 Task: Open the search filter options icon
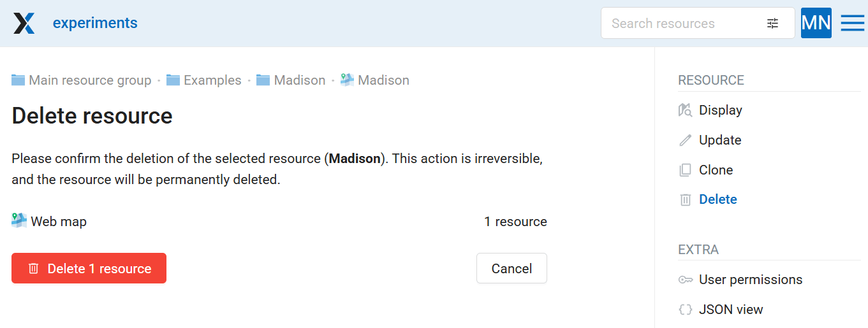[773, 24]
